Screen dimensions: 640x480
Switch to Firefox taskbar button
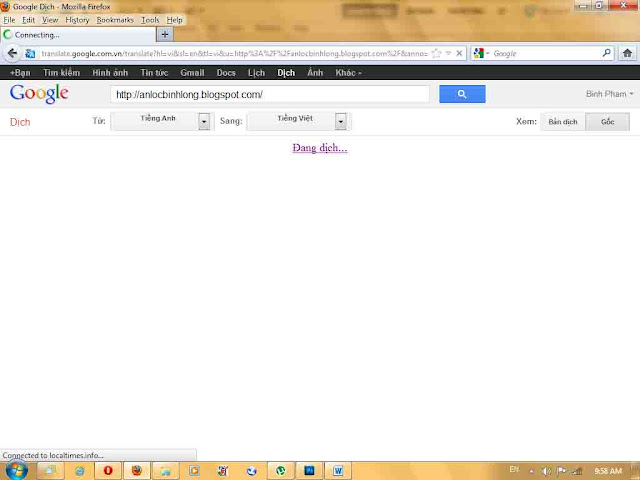[137, 471]
